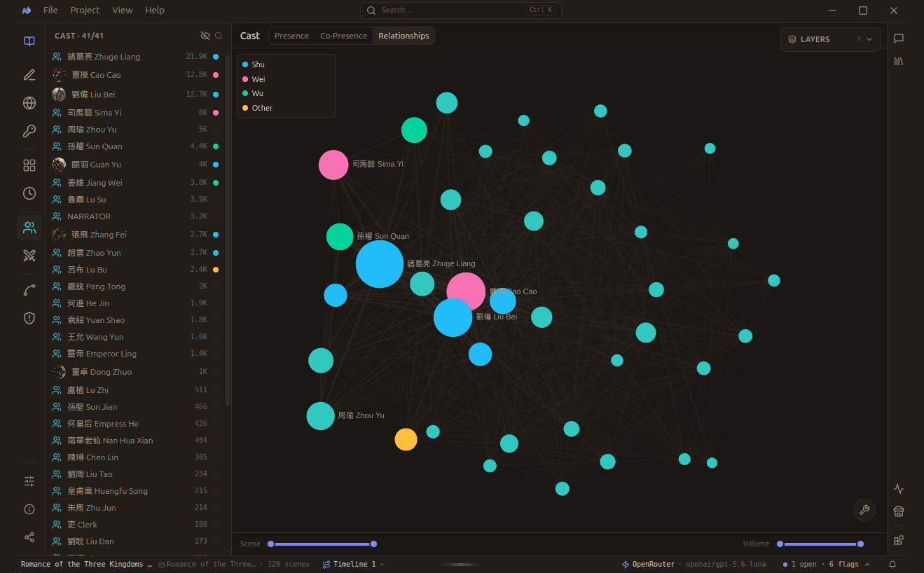Select the Relationships tab
The height and width of the screenshot is (573, 924).
point(404,36)
